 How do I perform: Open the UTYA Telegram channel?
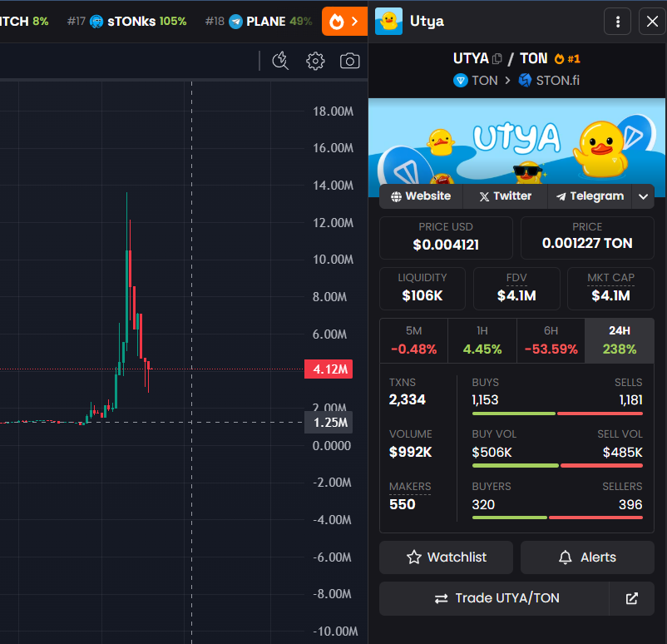(x=590, y=196)
